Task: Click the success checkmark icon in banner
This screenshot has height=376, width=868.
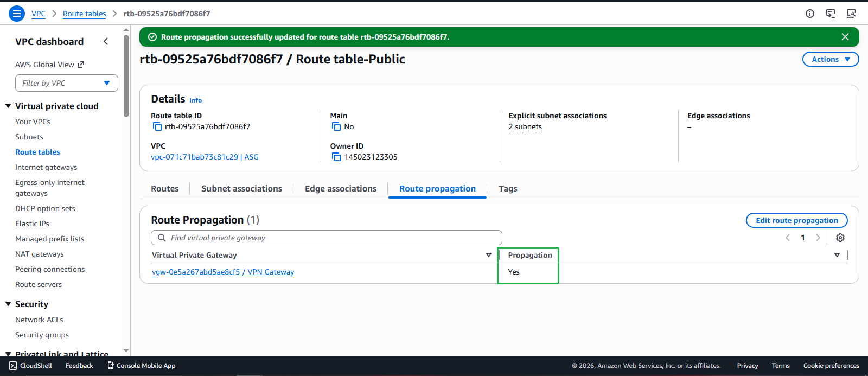Action: click(x=152, y=37)
